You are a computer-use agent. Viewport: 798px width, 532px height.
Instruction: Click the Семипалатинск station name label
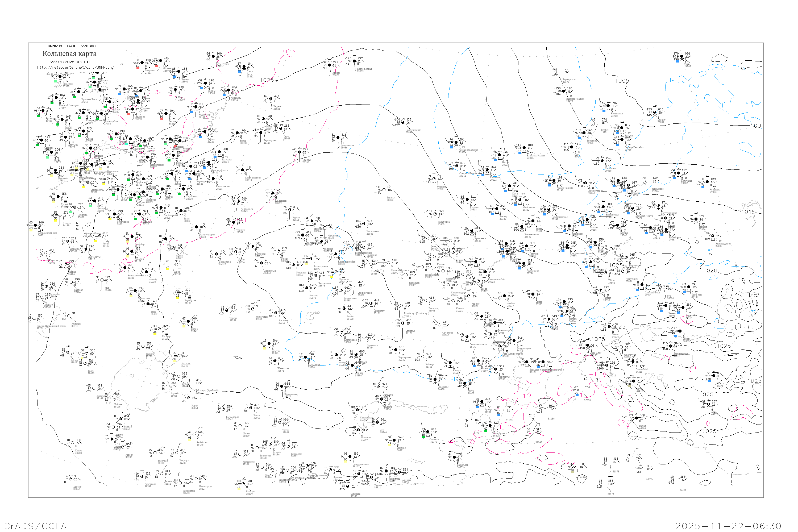point(478,345)
